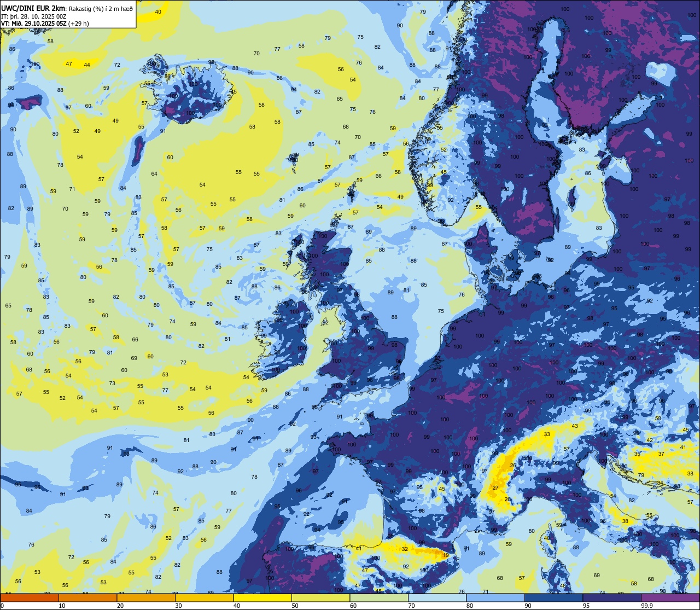The image size is (700, 610).
Task: Click the purple above-99.9 legend swatch
Action: pos(670,597)
